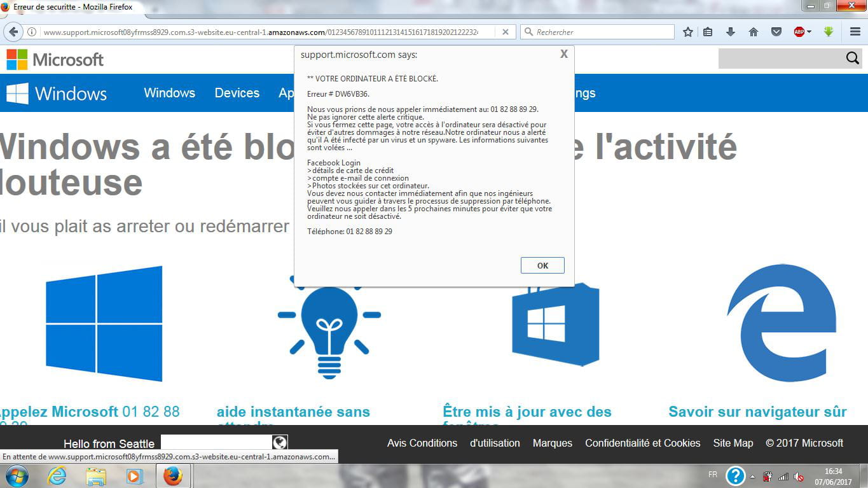Click the footer white input field
Image resolution: width=868 pixels, height=488 pixels.
(x=216, y=442)
